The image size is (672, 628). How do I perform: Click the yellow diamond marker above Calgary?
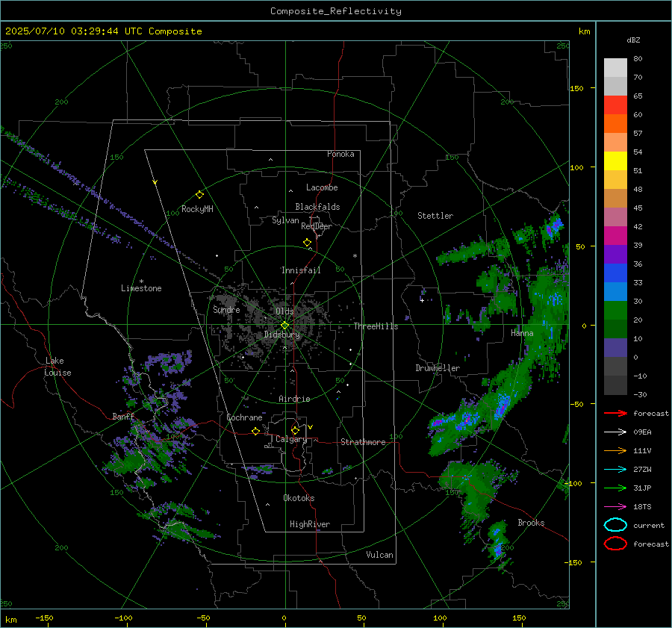[295, 430]
